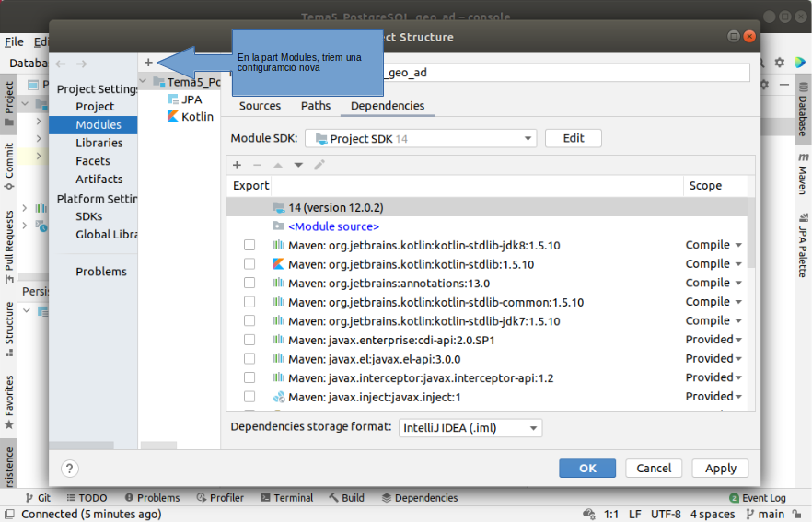Viewport: 812px width, 522px height.
Task: Open the Git tool window in bottom bar
Action: pos(38,498)
